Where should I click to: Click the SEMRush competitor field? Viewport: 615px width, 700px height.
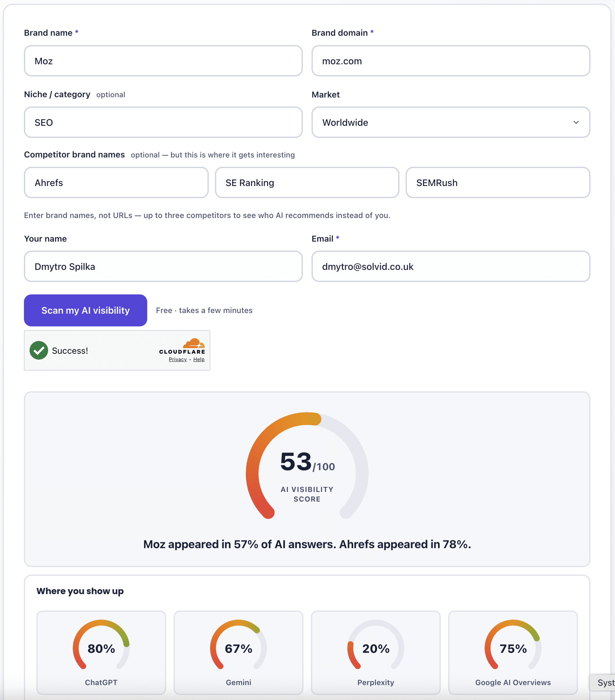point(498,183)
